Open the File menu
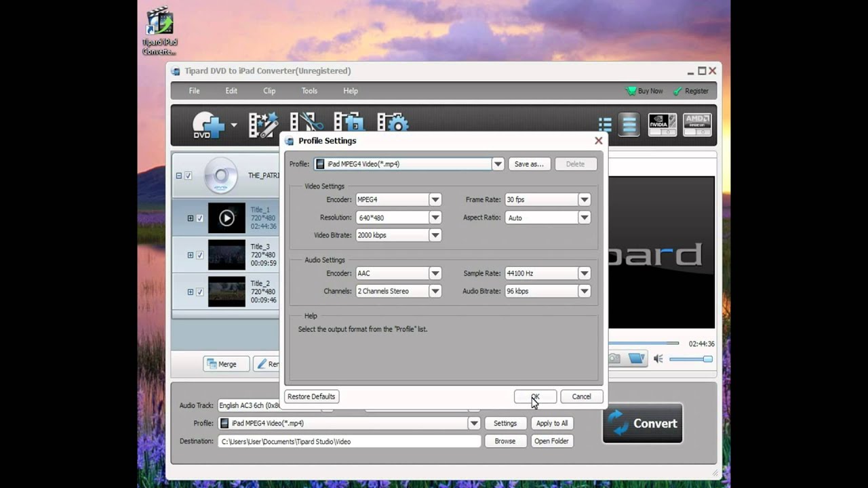The height and width of the screenshot is (488, 868). pos(194,91)
